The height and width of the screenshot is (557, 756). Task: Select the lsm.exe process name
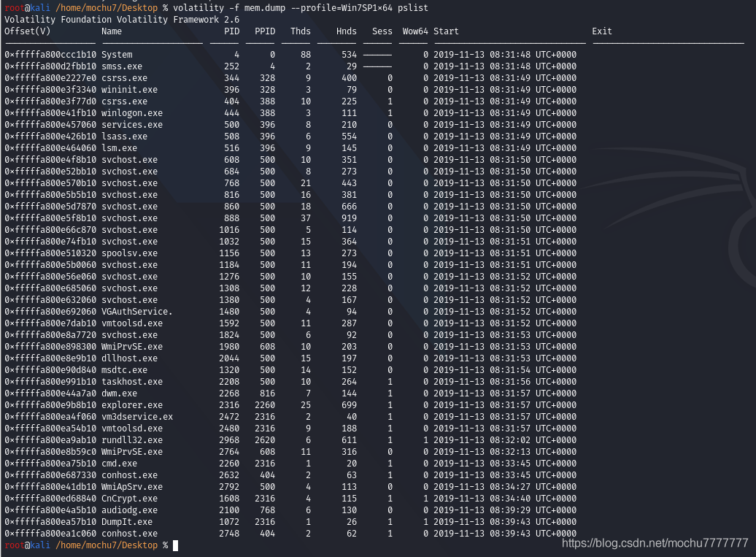(119, 148)
